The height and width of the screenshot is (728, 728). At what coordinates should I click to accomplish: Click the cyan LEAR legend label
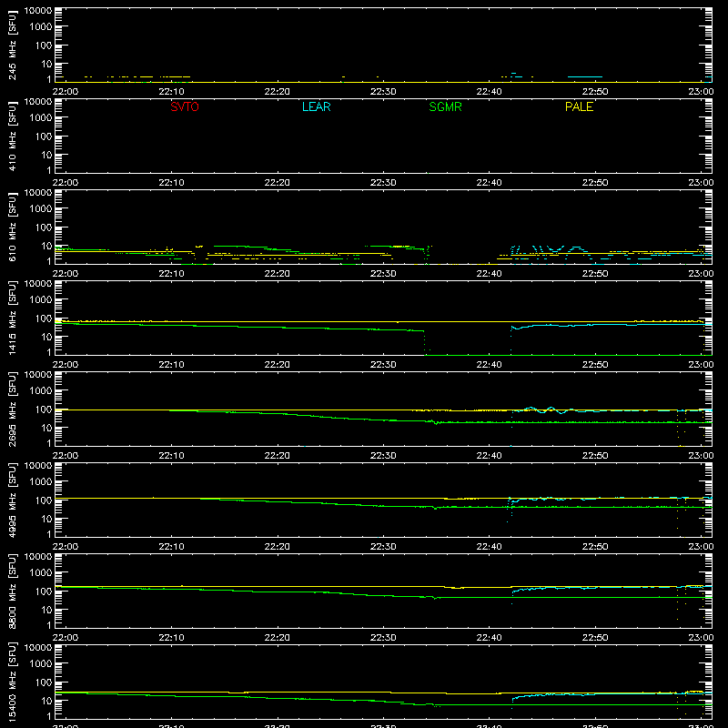(316, 106)
